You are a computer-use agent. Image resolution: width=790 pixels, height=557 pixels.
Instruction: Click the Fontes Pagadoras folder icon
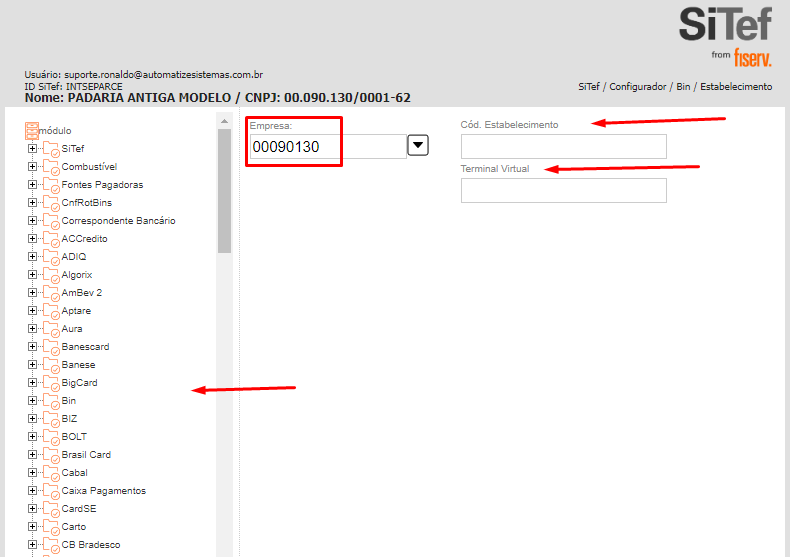point(51,185)
